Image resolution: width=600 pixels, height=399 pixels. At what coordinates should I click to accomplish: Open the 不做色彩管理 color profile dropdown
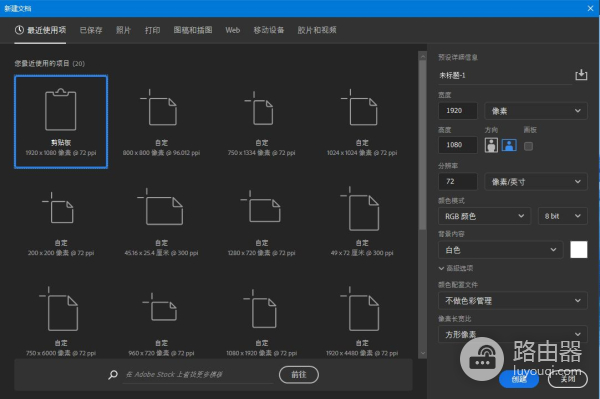pos(513,301)
